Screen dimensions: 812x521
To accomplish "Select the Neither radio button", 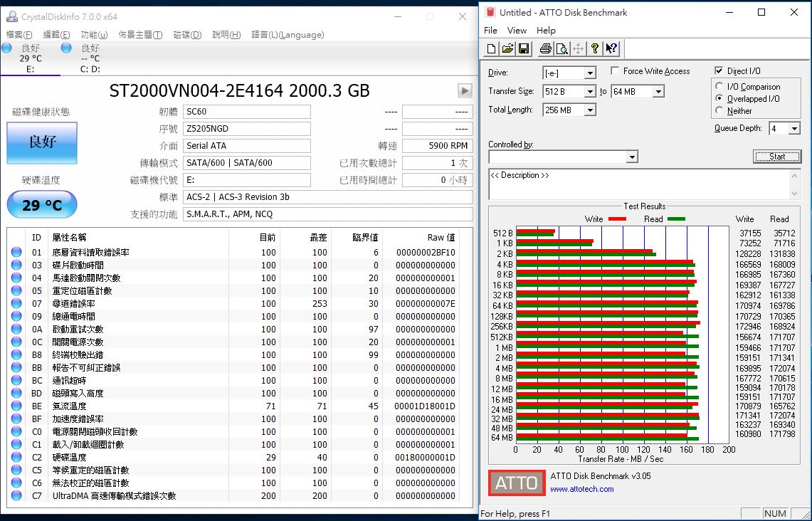I will (719, 110).
